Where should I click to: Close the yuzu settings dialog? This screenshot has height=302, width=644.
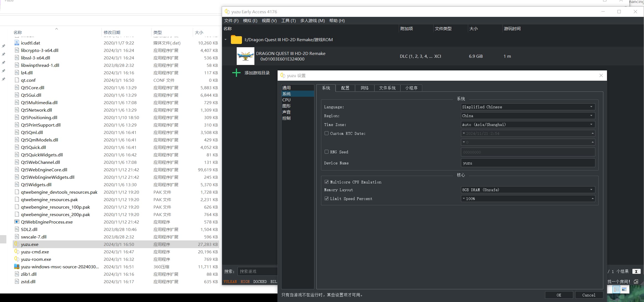click(x=601, y=75)
